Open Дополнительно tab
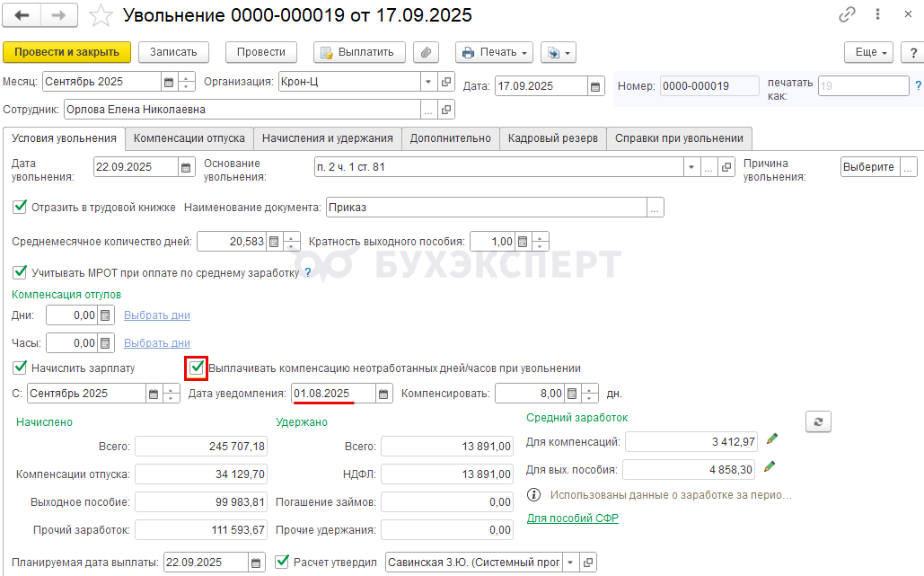Image resolution: width=924 pixels, height=576 pixels. click(x=450, y=138)
